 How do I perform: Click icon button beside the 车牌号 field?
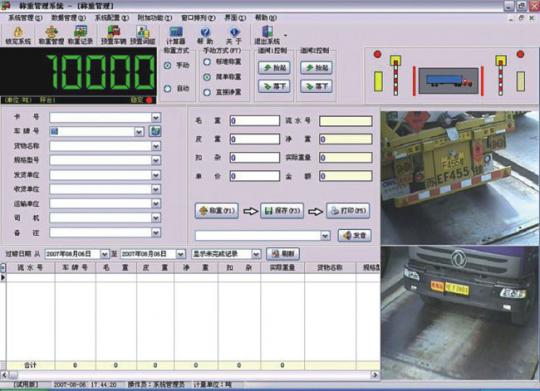pos(155,131)
